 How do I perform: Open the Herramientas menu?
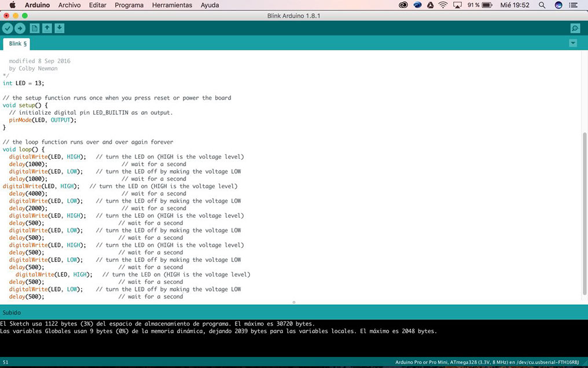coord(172,5)
